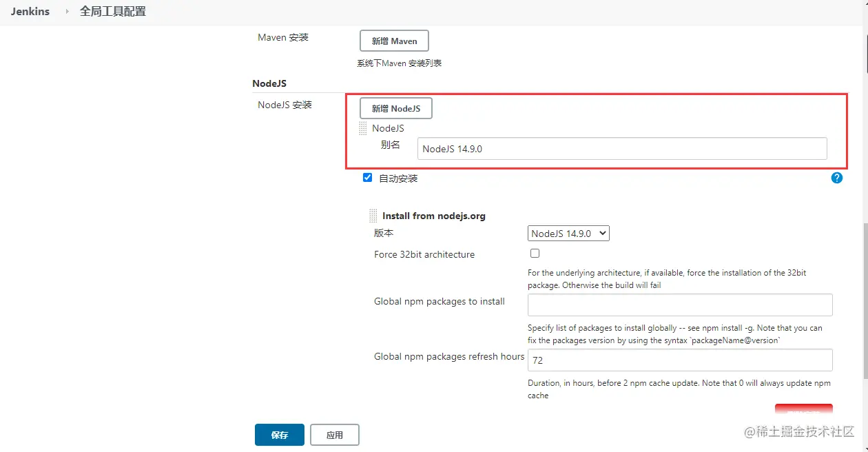
Task: Click the Force 32bit architecture label
Action: pos(424,254)
